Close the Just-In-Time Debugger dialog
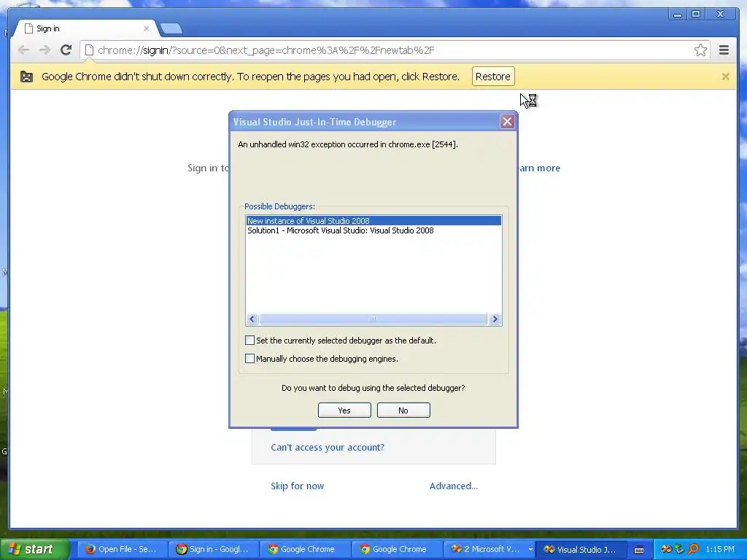Screen dimensions: 747x560 tap(508, 122)
